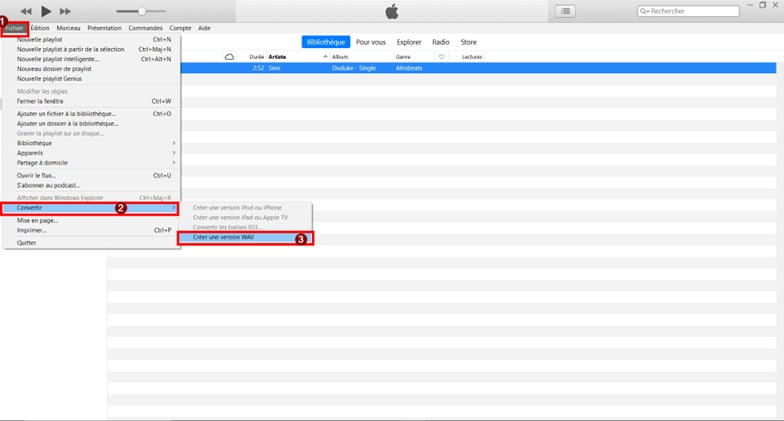The image size is (784, 421).
Task: Click the Rechercher search field
Action: [688, 11]
